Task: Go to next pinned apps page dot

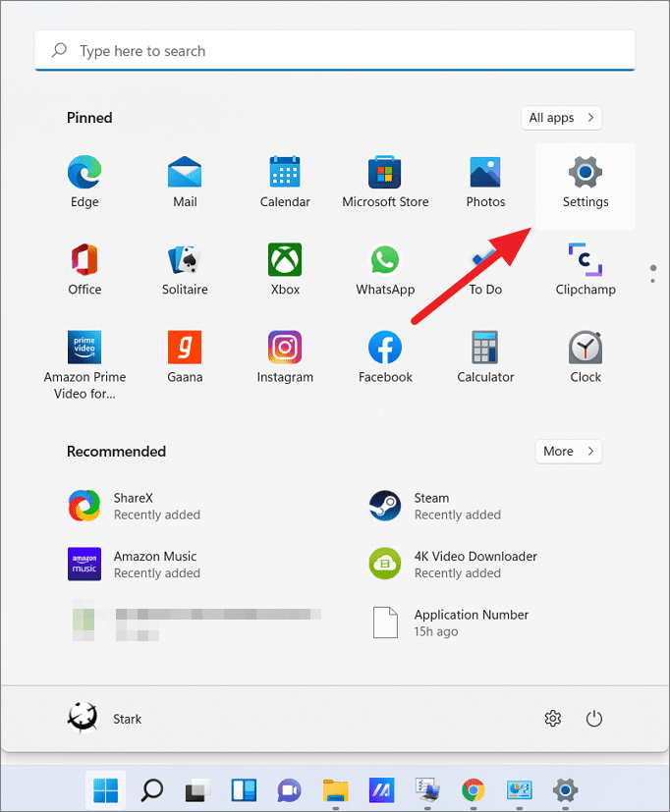Action: pyautogui.click(x=653, y=281)
